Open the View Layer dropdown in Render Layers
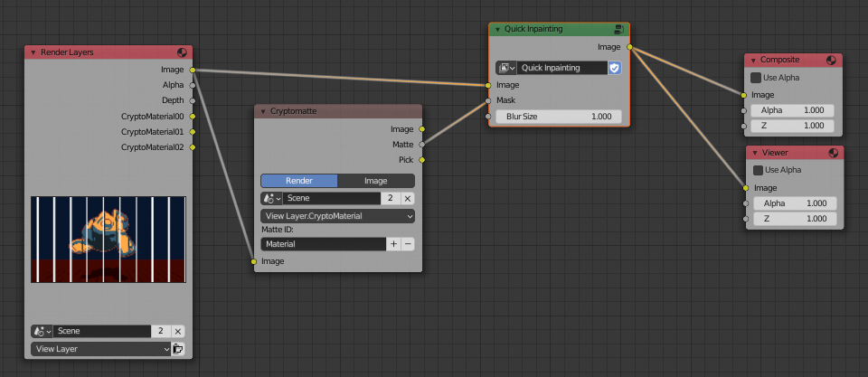Image resolution: width=868 pixels, height=377 pixels. click(x=101, y=348)
